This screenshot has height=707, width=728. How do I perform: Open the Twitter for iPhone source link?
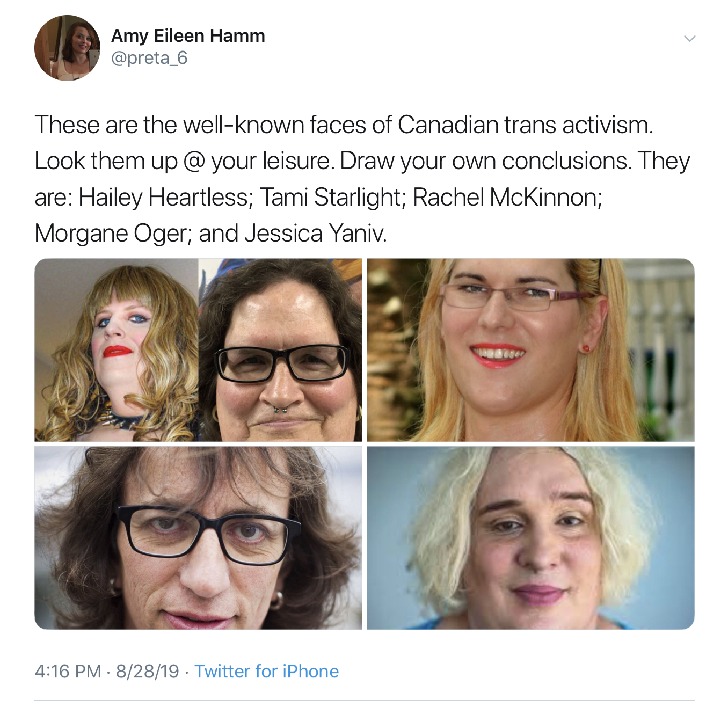266,671
